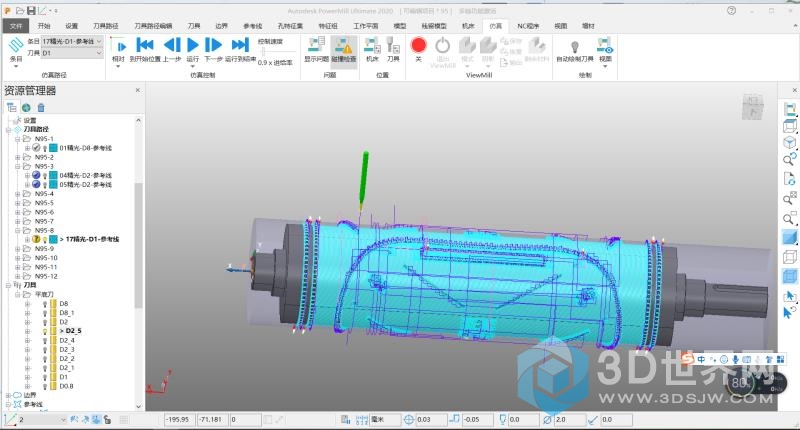
Task: Click the shaded blue view icon
Action: [789, 238]
